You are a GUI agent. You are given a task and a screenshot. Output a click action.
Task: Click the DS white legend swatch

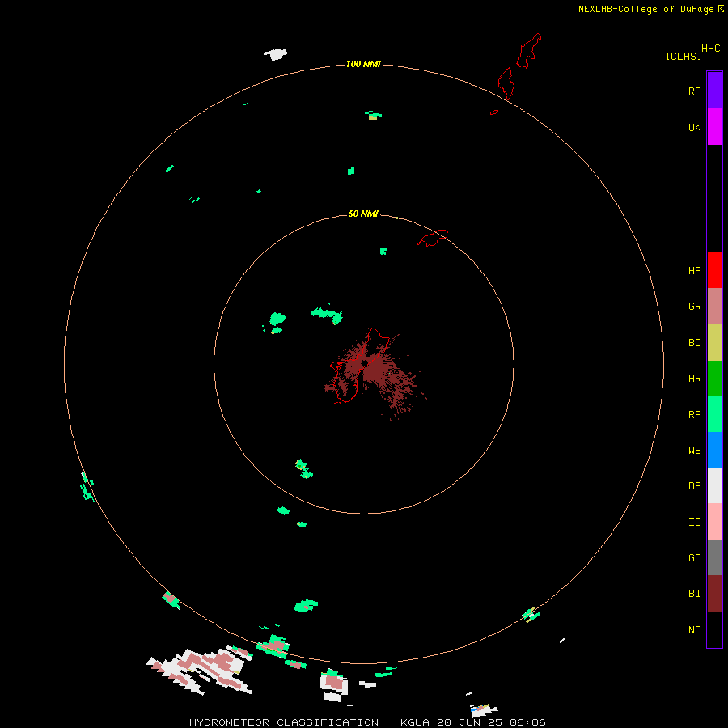coord(714,485)
